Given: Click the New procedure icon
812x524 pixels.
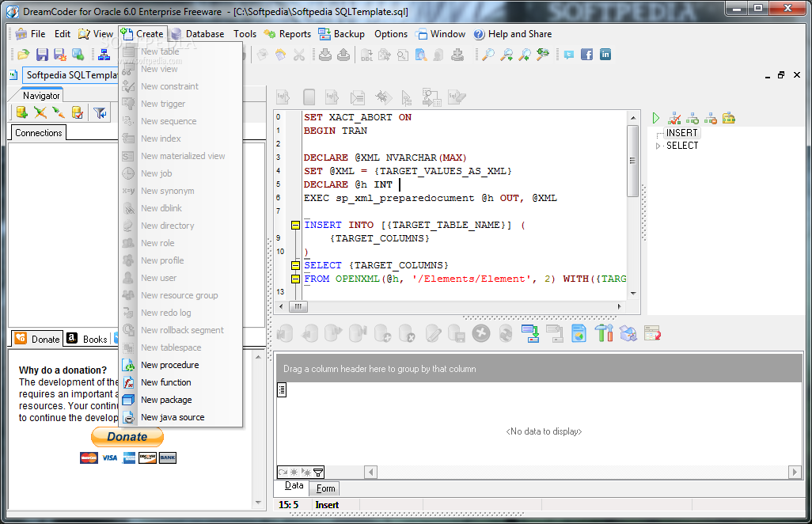Looking at the screenshot, I should pos(128,365).
